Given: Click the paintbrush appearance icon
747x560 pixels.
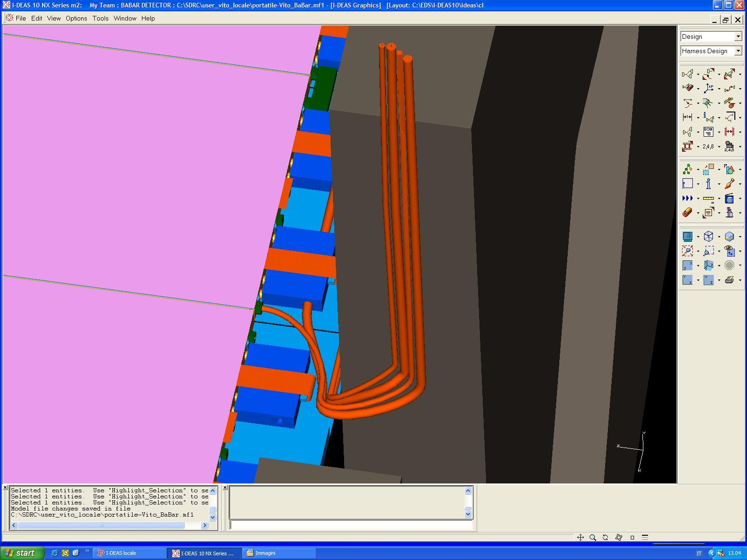Looking at the screenshot, I should (x=729, y=184).
